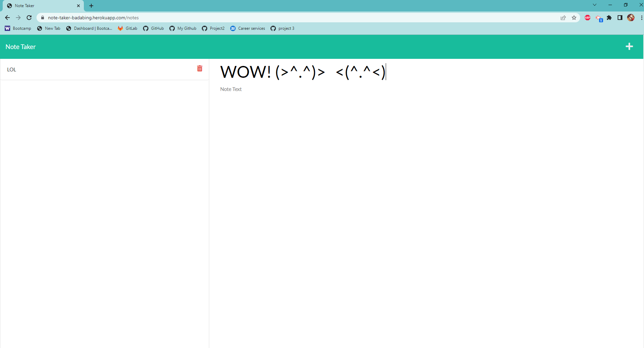Click the reload page button
The image size is (644, 348).
tap(29, 17)
